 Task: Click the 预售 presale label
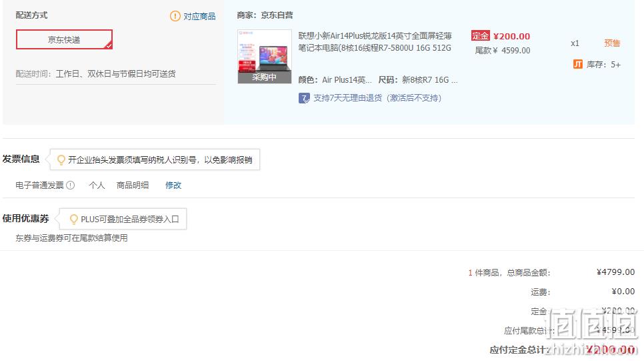click(612, 43)
